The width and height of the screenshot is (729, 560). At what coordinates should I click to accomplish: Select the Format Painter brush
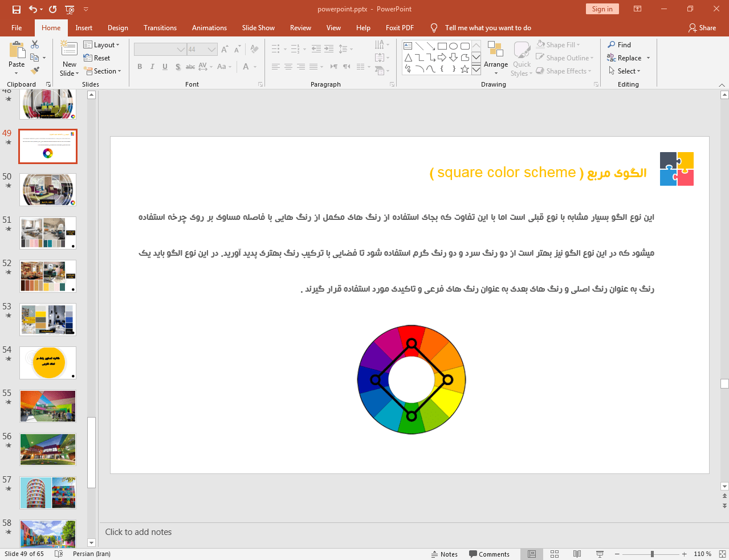(35, 71)
